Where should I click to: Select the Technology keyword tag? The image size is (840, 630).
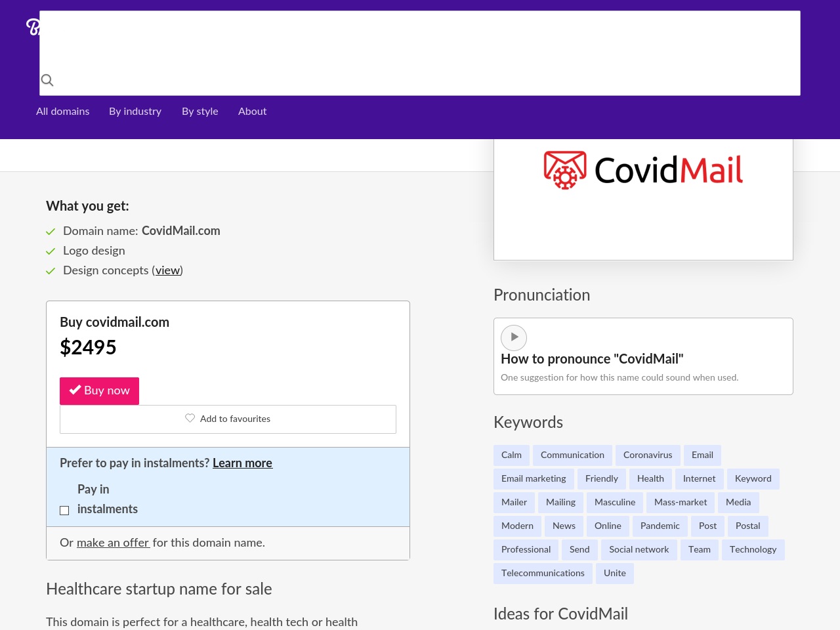pos(753,550)
